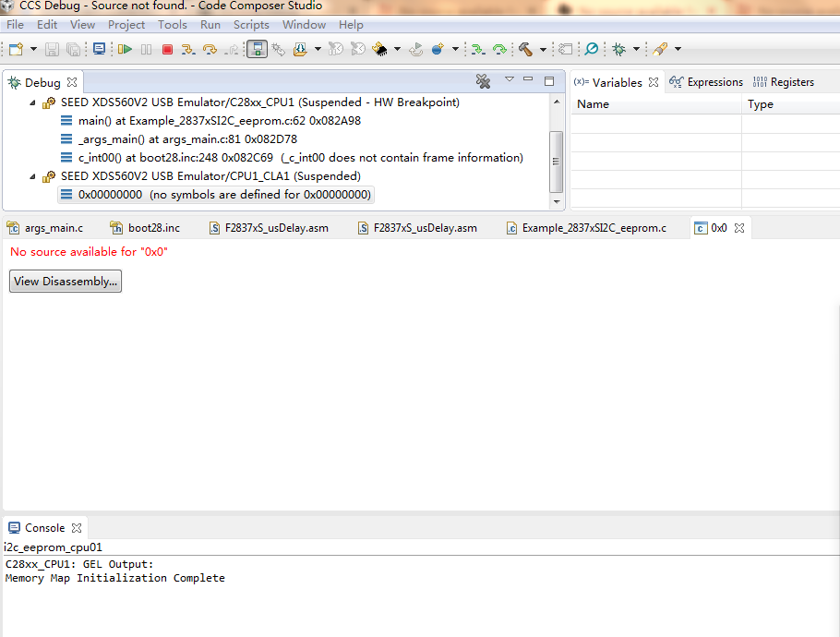Open the dropdown beside the New icon
Viewport: 840px width, 637px height.
tap(33, 49)
